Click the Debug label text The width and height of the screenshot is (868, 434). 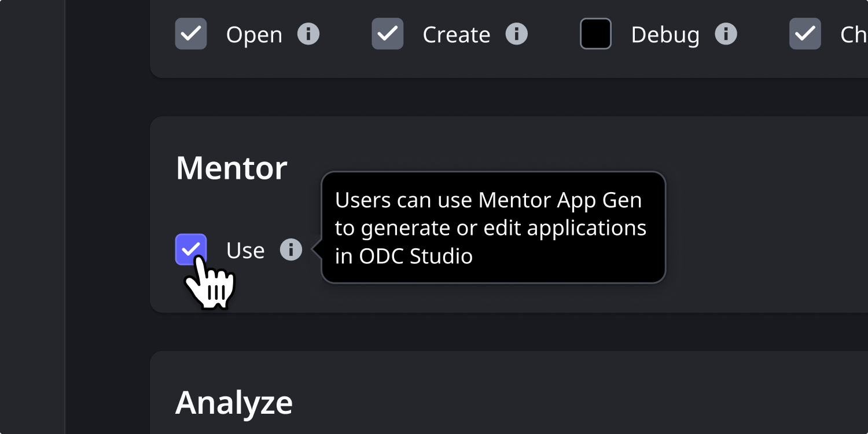(665, 35)
